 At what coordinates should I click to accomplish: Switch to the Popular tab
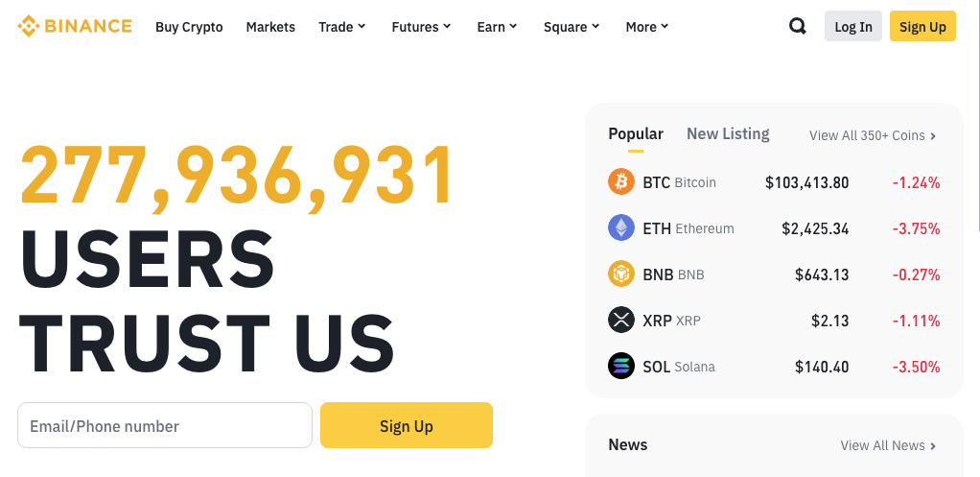636,133
